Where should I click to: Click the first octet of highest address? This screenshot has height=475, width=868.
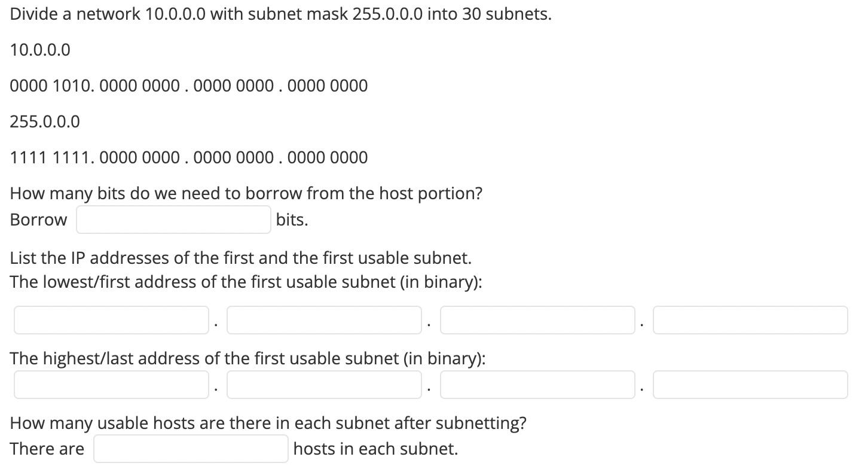pos(111,385)
